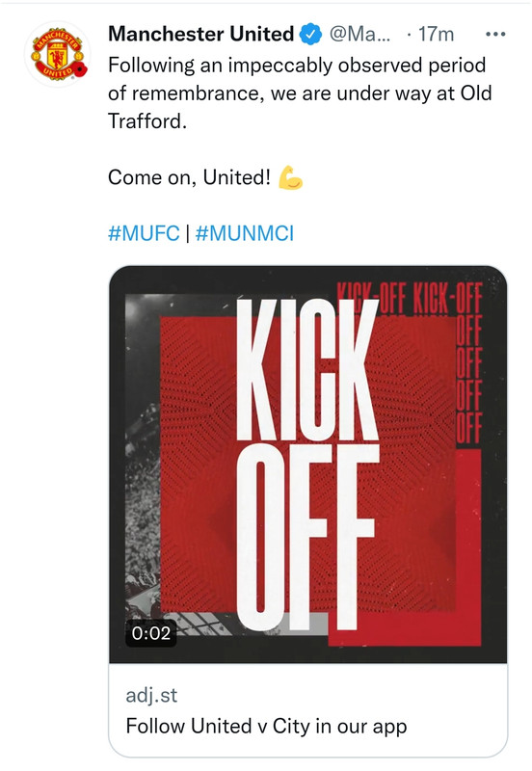Click 'Follow United v City in our app'

click(x=267, y=727)
